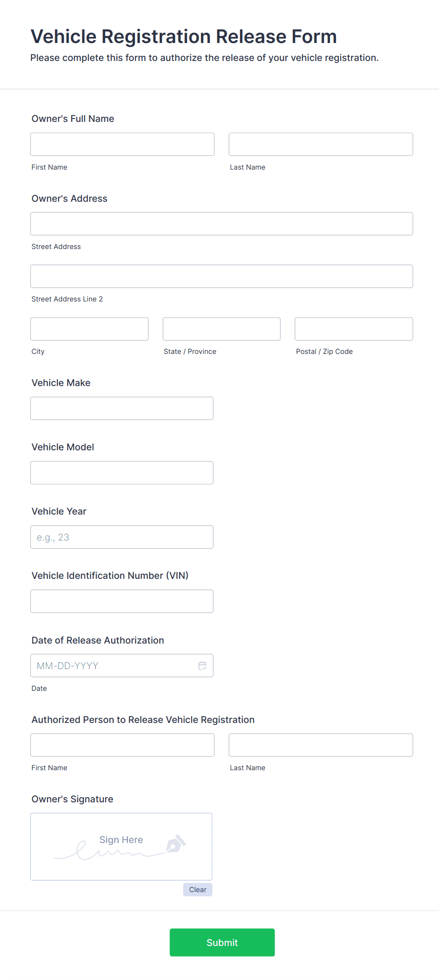Viewport: 439px width, 980px height.
Task: Click authorized person's Last Name field
Action: click(x=321, y=745)
